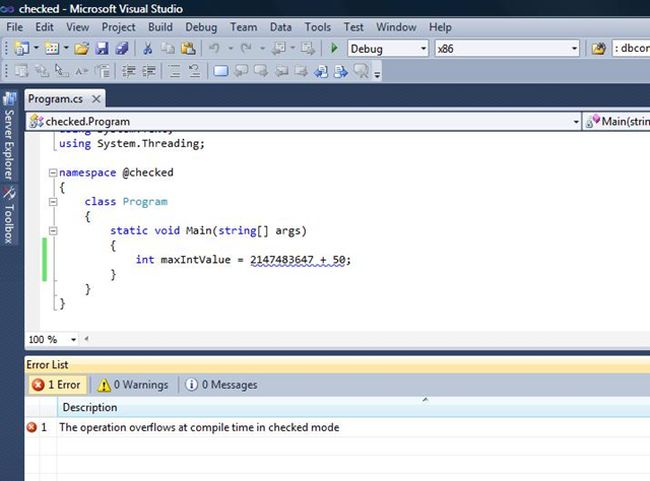Click the Increase Indent icon
This screenshot has width=650, height=481.
[x=149, y=71]
